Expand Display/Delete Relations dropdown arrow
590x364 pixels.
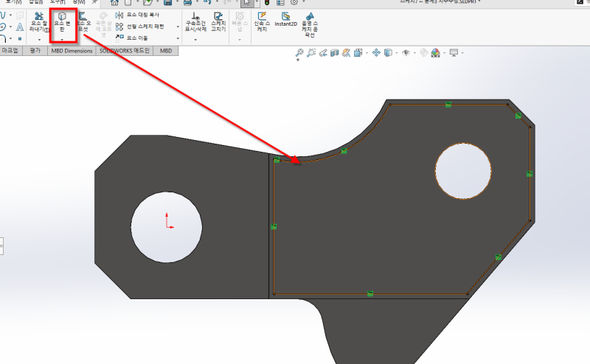coord(195,40)
